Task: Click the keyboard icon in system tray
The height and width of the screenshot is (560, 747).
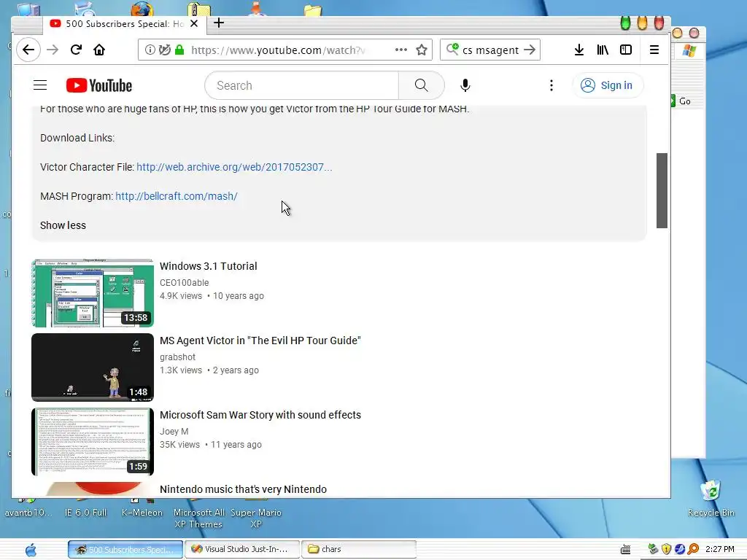Action: (625, 550)
